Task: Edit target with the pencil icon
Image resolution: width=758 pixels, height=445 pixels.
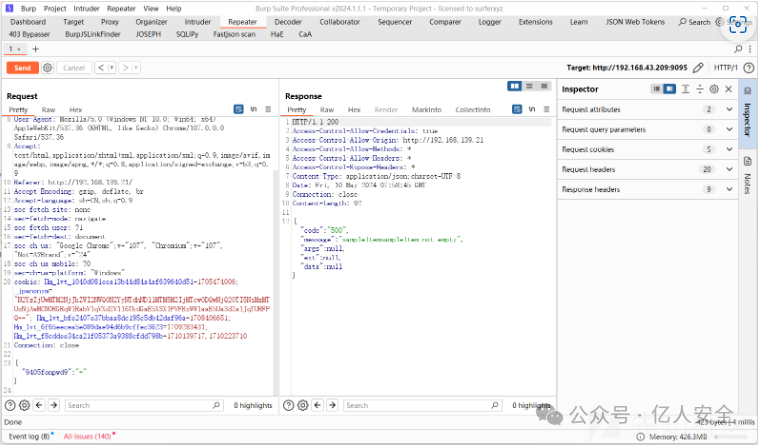Action: 698,68
